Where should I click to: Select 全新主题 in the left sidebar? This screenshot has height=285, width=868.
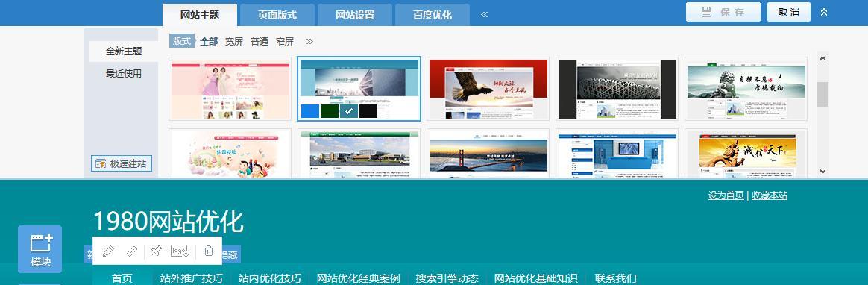click(x=124, y=51)
